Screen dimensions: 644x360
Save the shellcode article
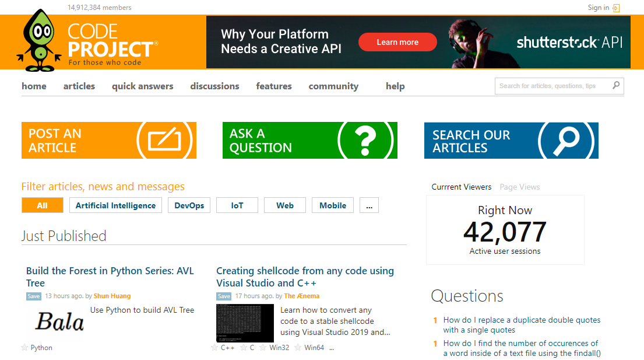click(x=224, y=296)
